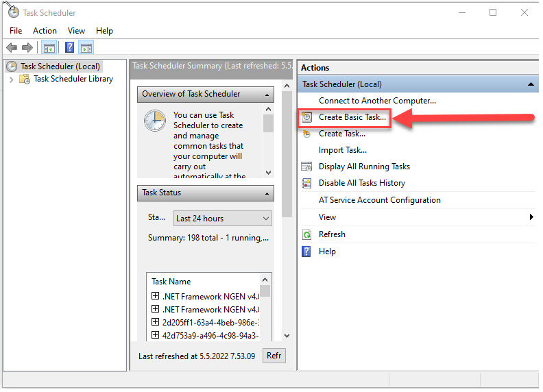Open the Action menu
The image size is (543, 392).
pos(45,31)
